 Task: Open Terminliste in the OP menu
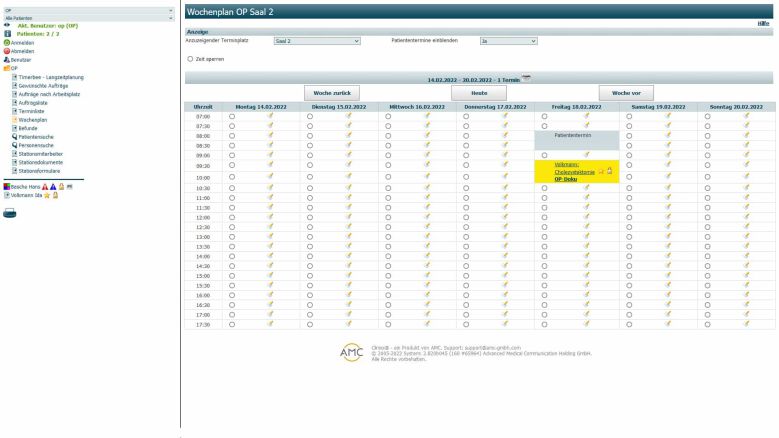(x=35, y=111)
